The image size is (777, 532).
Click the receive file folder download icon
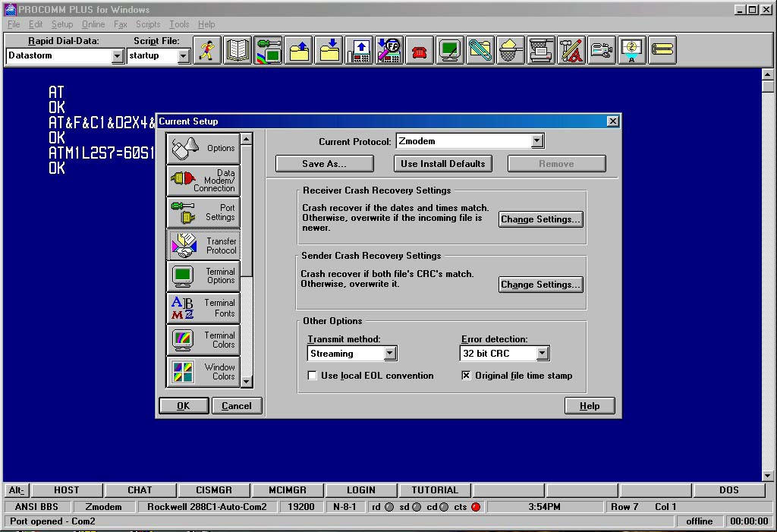coord(329,50)
